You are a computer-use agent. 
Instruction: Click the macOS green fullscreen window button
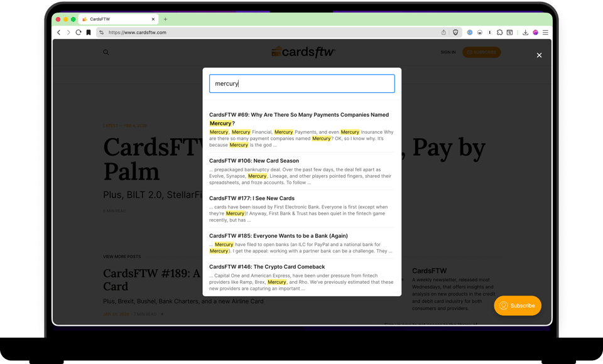tap(73, 19)
